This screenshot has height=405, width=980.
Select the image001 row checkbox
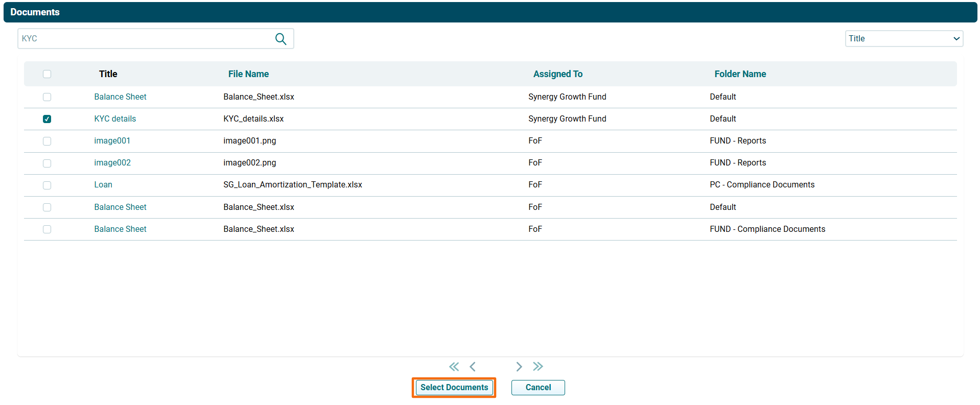click(47, 141)
